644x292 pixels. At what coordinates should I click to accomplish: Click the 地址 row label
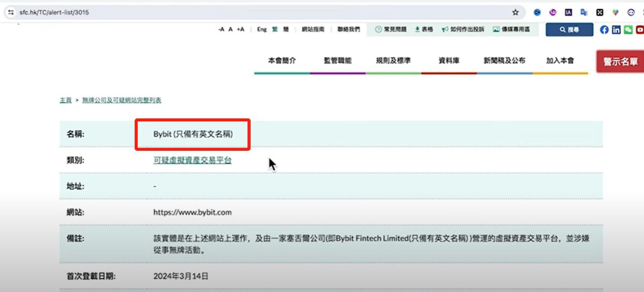pos(76,186)
